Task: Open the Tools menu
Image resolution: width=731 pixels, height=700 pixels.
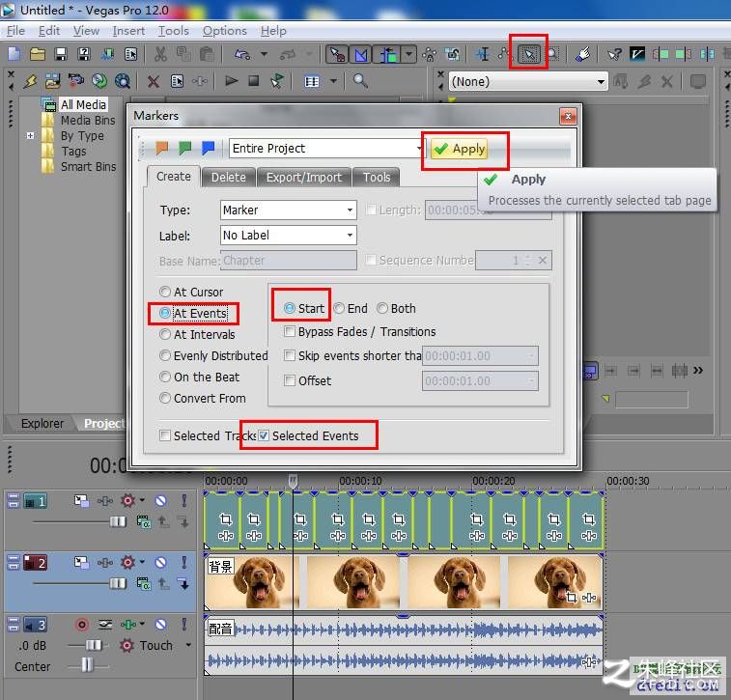Action: (174, 31)
